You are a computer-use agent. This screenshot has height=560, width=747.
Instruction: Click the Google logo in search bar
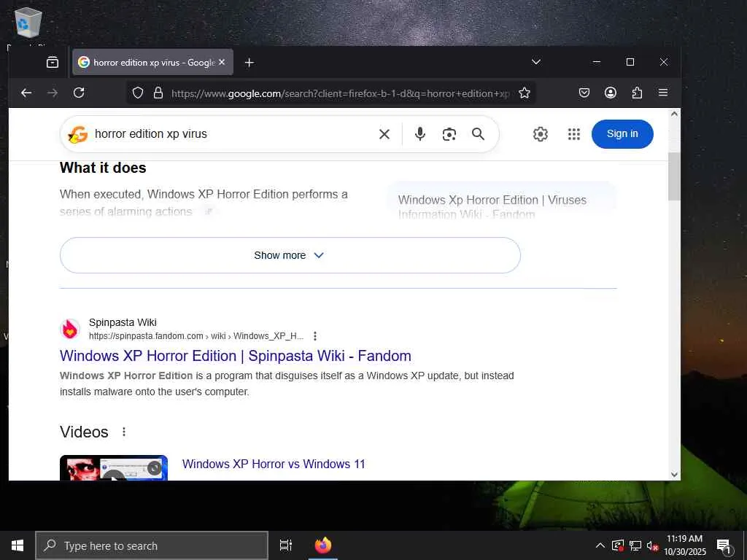click(x=77, y=134)
